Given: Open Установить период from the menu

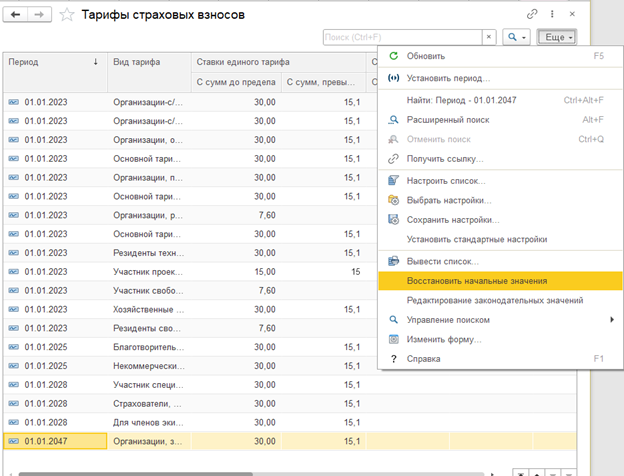Looking at the screenshot, I should coord(448,78).
